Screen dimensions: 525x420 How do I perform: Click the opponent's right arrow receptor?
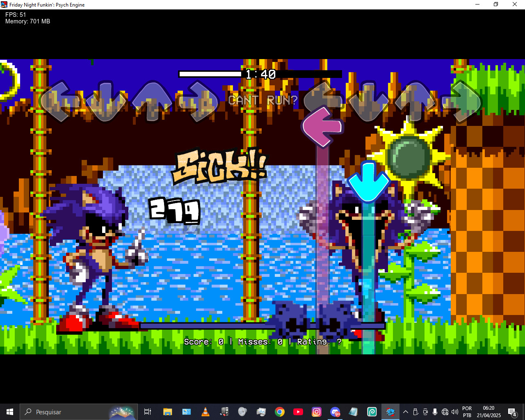(198, 101)
